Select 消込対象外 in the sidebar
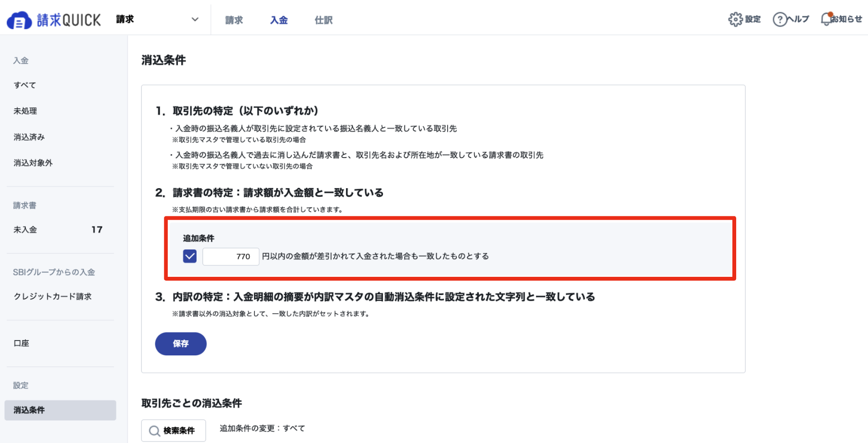 point(33,163)
